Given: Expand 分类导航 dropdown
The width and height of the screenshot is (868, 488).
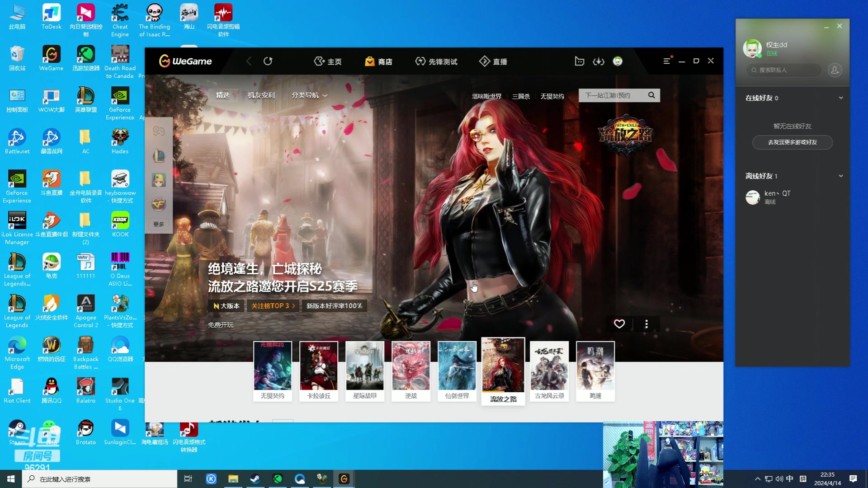Looking at the screenshot, I should point(309,95).
